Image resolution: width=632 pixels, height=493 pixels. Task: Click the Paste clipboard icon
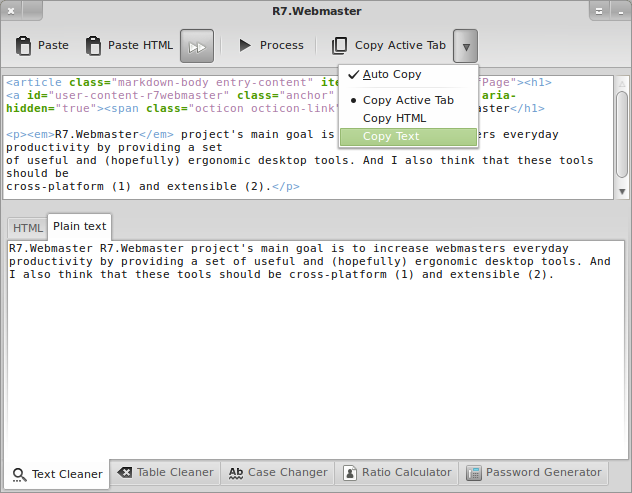click(23, 46)
